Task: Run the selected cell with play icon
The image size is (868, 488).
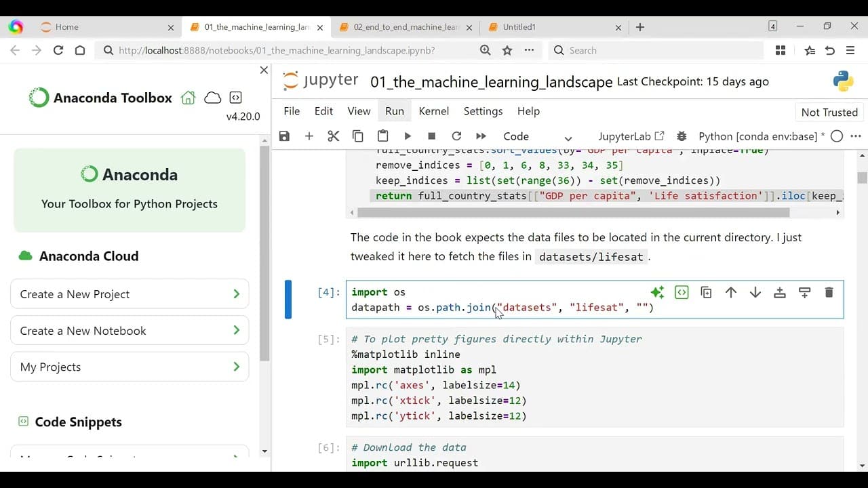Action: pos(407,136)
